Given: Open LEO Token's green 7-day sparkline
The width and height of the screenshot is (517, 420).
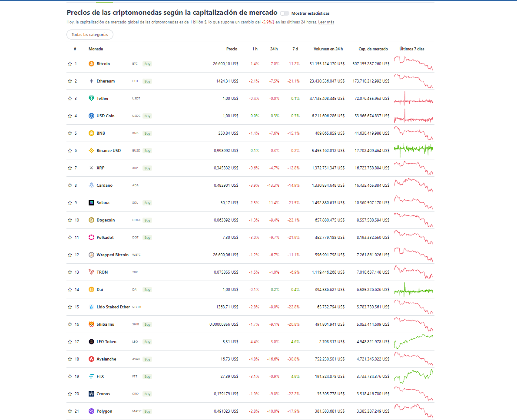Looking at the screenshot, I should pos(414,341).
